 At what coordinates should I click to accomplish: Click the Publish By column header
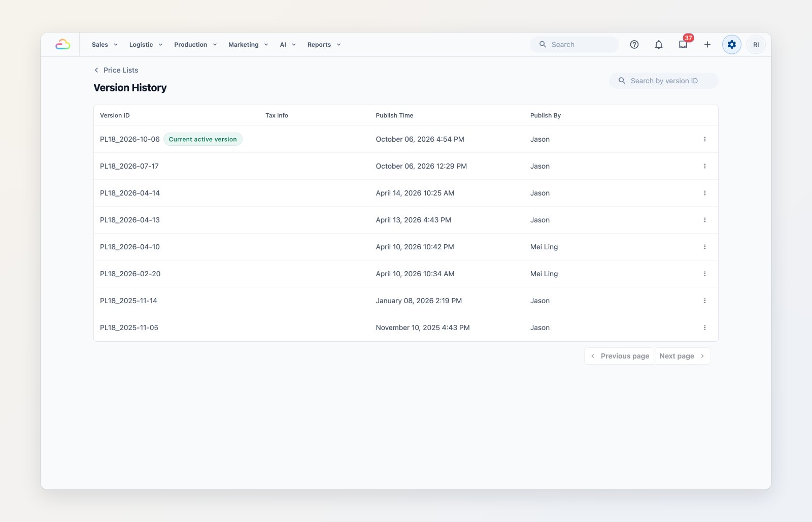[546, 115]
